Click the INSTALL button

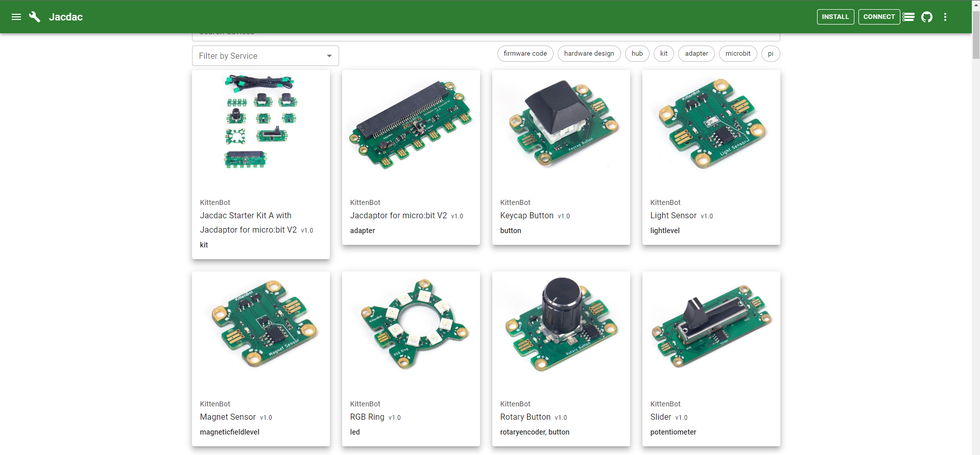click(835, 17)
